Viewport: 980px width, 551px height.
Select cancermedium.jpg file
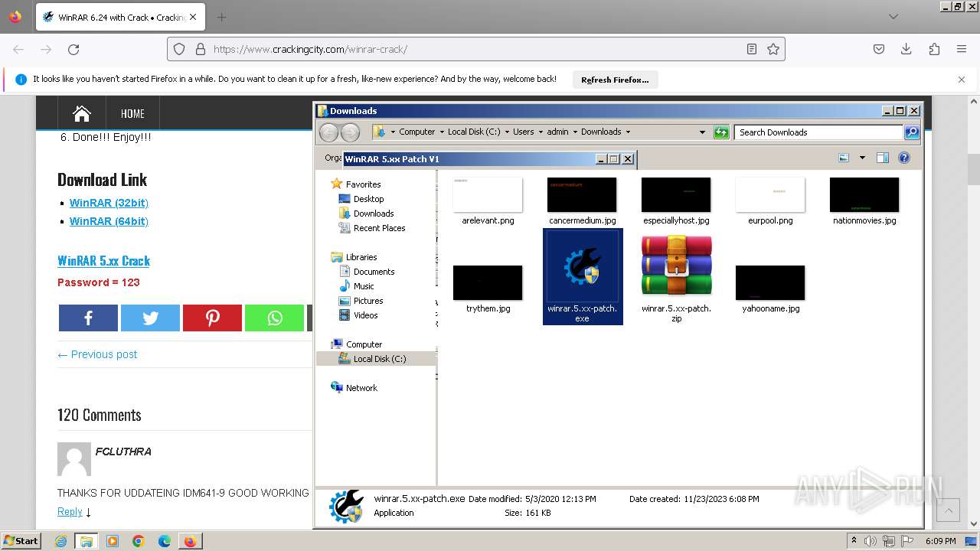point(582,201)
